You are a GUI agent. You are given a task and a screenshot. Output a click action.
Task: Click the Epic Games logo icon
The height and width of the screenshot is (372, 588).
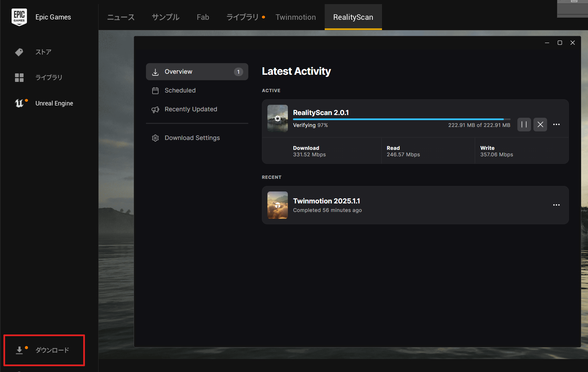19,17
